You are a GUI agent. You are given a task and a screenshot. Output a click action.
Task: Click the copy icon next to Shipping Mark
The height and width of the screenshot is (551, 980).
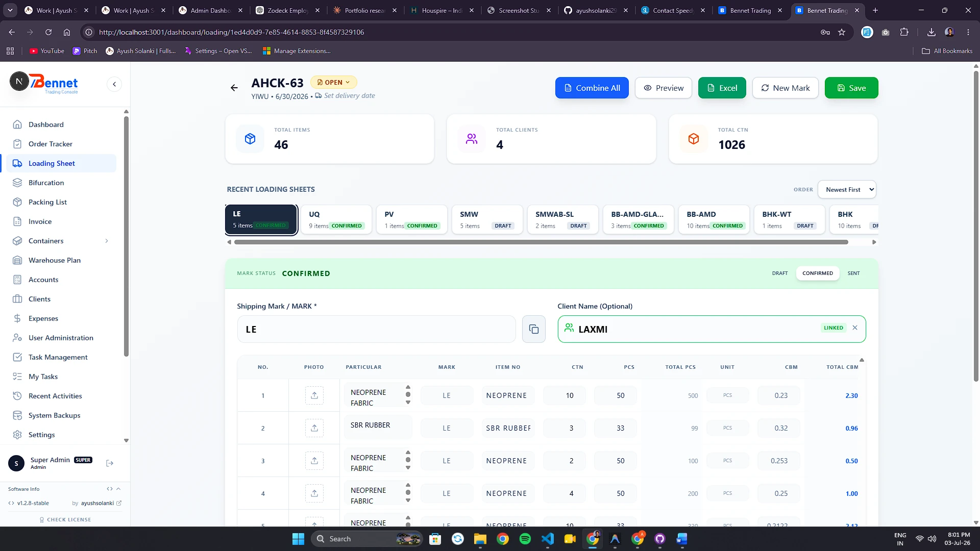click(x=534, y=329)
